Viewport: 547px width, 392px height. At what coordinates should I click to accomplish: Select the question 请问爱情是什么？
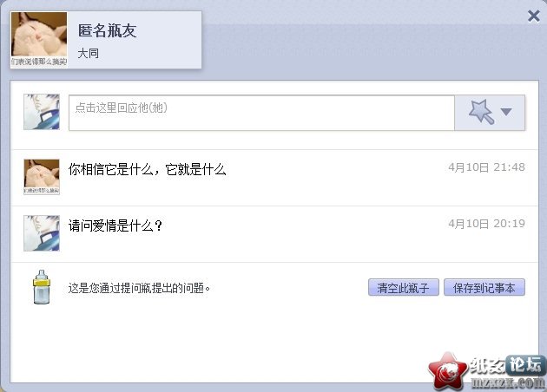[x=115, y=225]
